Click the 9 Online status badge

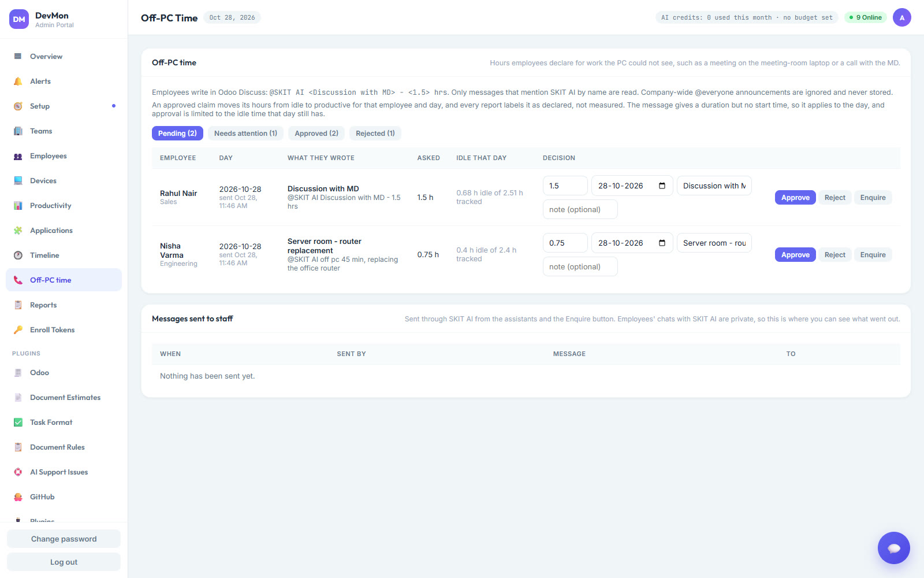tap(866, 17)
